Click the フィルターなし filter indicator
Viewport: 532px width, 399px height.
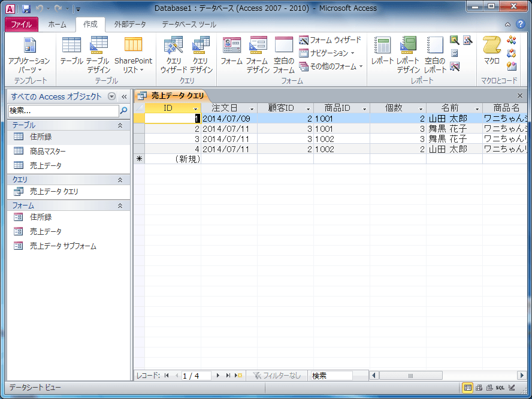(277, 376)
